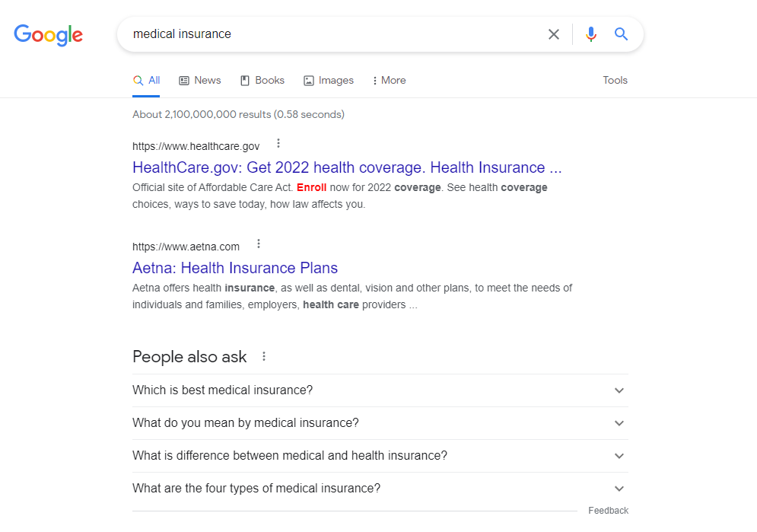Open HealthCare.gov: Get 2022 health coverage result

click(347, 167)
